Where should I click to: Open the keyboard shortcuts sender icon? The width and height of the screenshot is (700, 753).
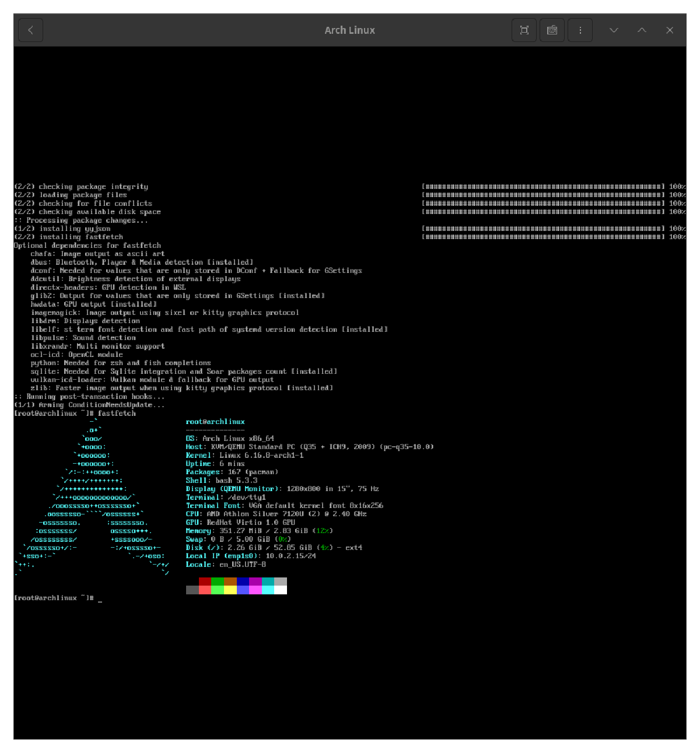(552, 30)
